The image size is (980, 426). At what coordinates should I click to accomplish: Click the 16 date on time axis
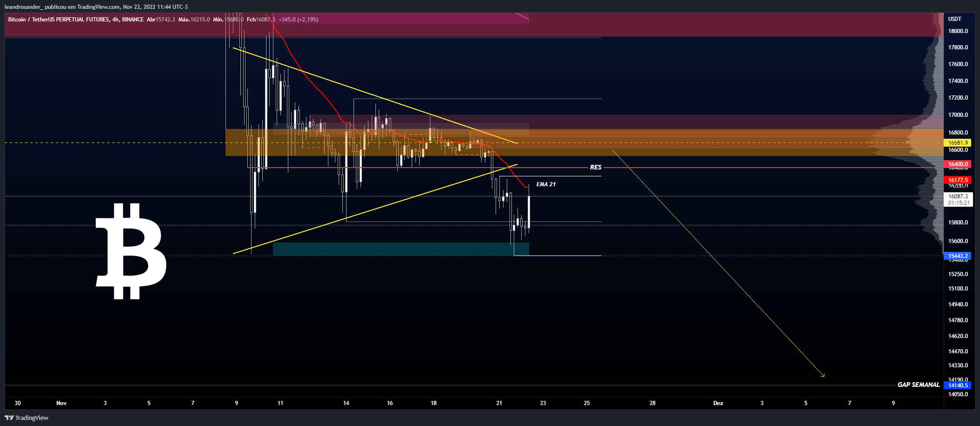[x=390, y=403]
